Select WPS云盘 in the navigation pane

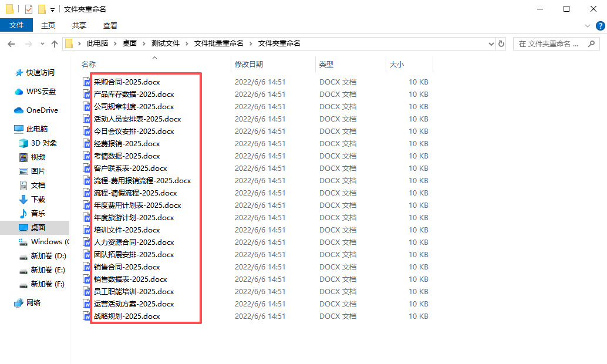point(41,92)
